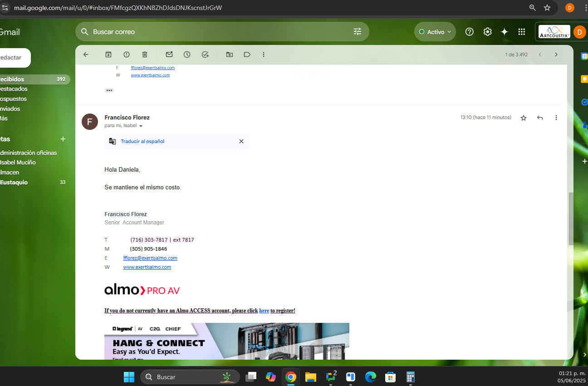Click fflorez@exertisalmo.com link below M number
The height and width of the screenshot is (386, 588).
(x=150, y=258)
